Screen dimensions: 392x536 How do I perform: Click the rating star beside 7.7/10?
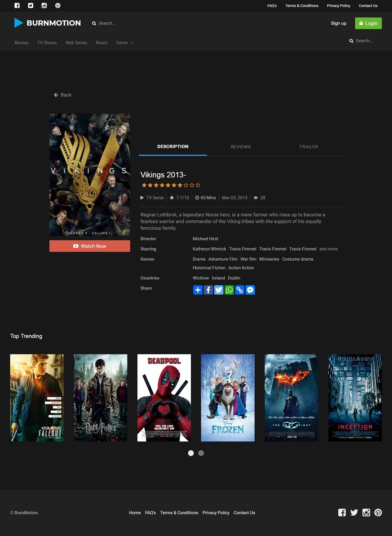pos(172,197)
